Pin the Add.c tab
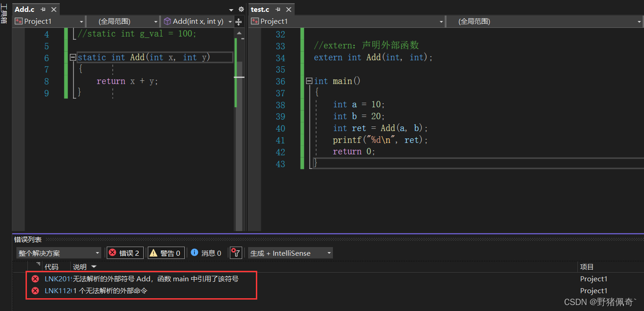The width and height of the screenshot is (644, 311). [x=43, y=10]
